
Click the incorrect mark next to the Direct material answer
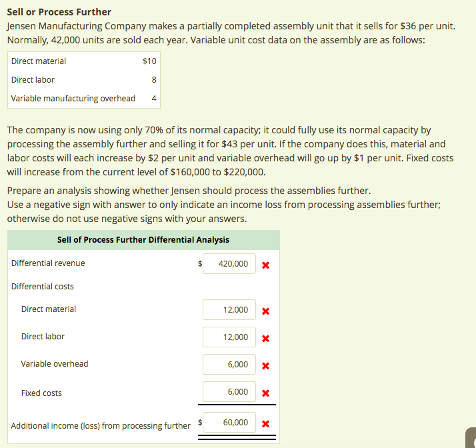tap(265, 311)
